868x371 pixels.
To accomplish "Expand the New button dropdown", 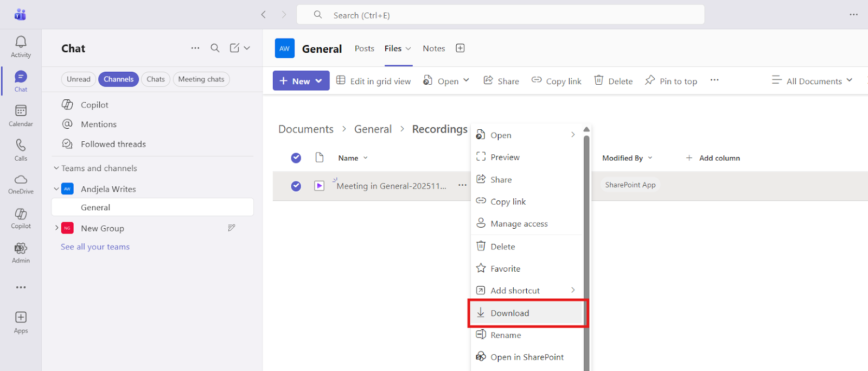I will click(319, 81).
